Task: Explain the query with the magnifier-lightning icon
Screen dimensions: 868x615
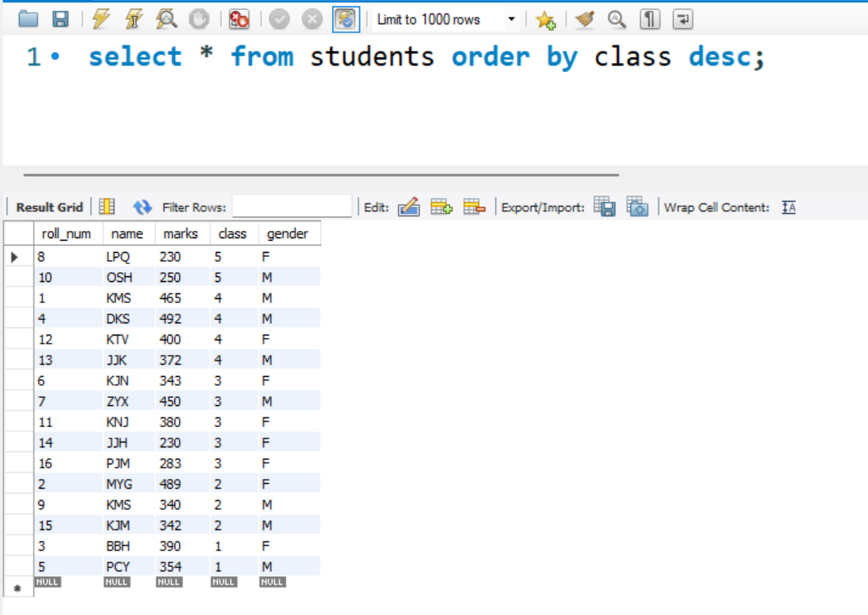Action: 166,19
